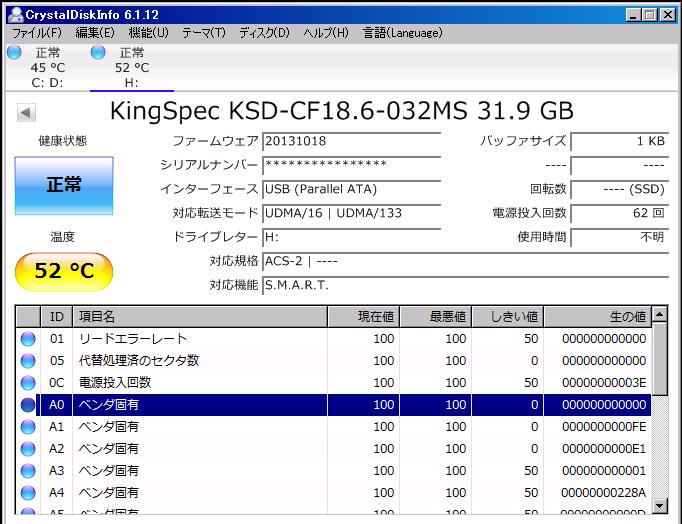
Task: Click status orb of row A3
Action: tap(28, 471)
